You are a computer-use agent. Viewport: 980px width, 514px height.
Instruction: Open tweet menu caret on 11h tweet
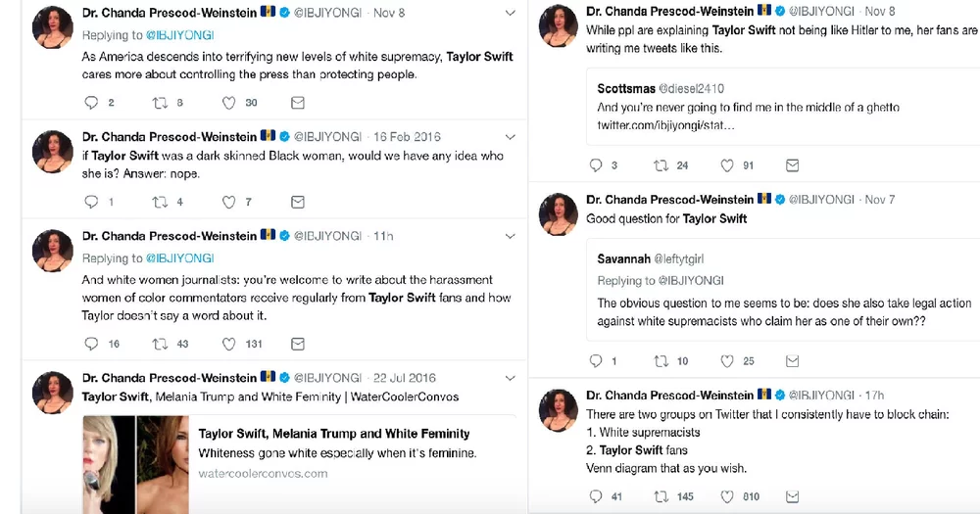[510, 236]
